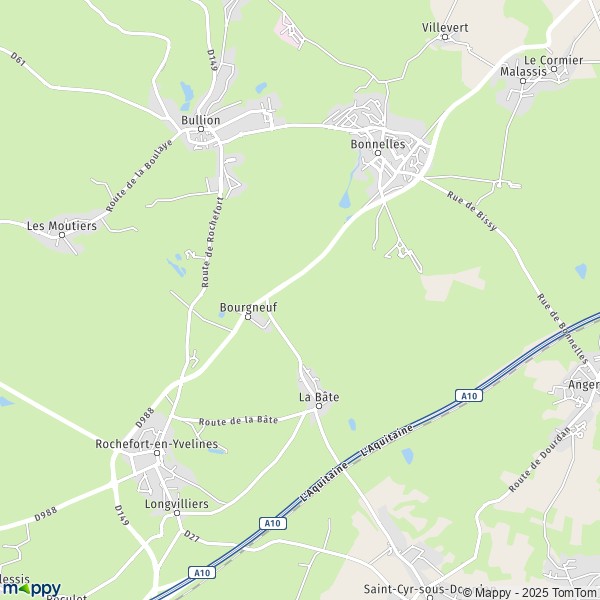Click the Villevert place marker
The width and height of the screenshot is (600, 600).
coord(445,37)
